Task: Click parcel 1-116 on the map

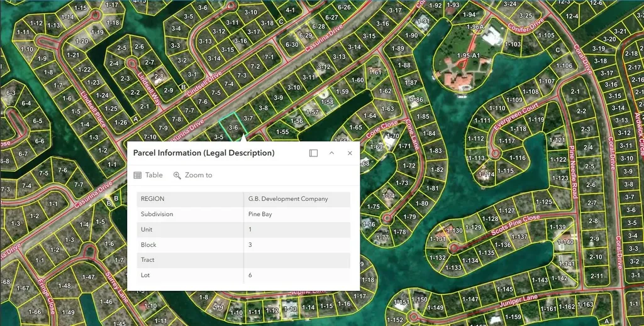Action: (517, 158)
